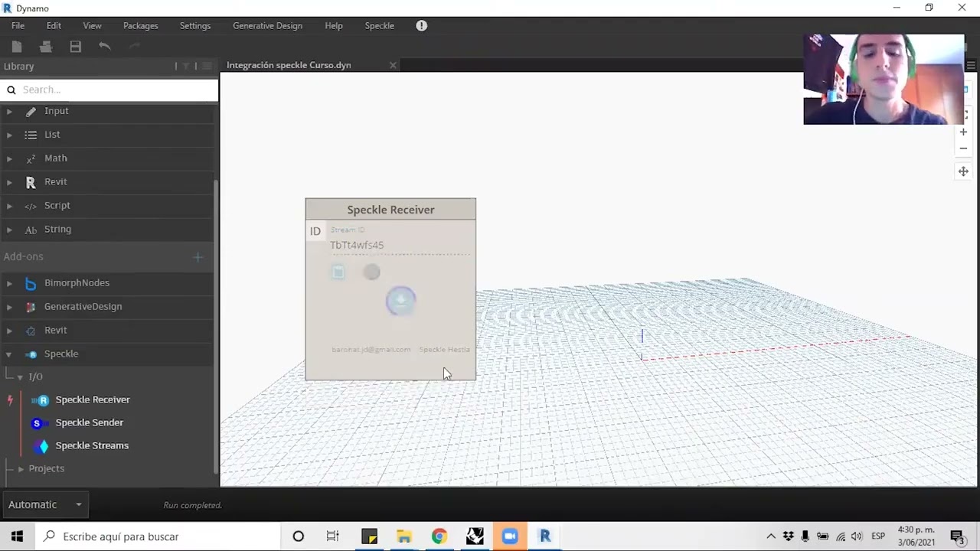Collapse the Speckle add-on tree

[9, 354]
